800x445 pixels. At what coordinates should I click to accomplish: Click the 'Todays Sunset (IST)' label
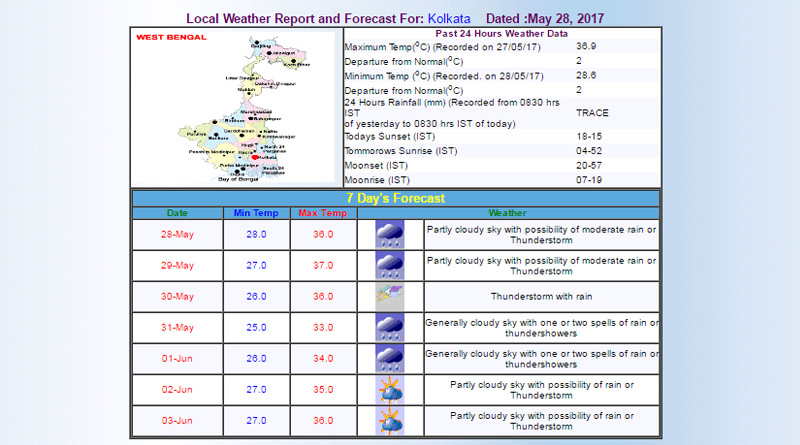point(390,137)
